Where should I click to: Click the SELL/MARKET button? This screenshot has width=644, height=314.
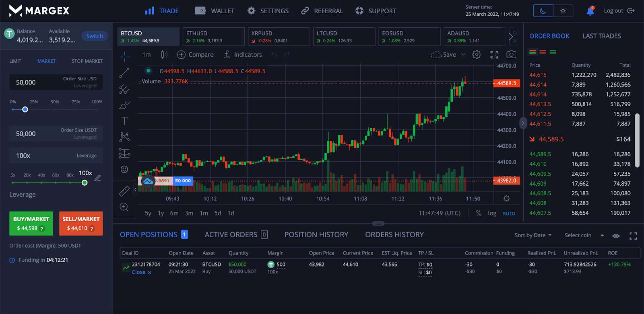[81, 223]
